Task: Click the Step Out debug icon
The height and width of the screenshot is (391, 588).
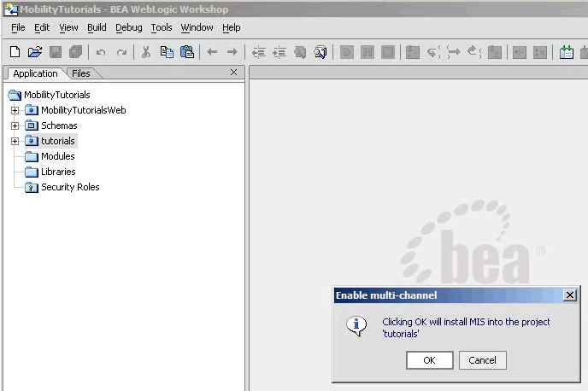Action: click(474, 52)
